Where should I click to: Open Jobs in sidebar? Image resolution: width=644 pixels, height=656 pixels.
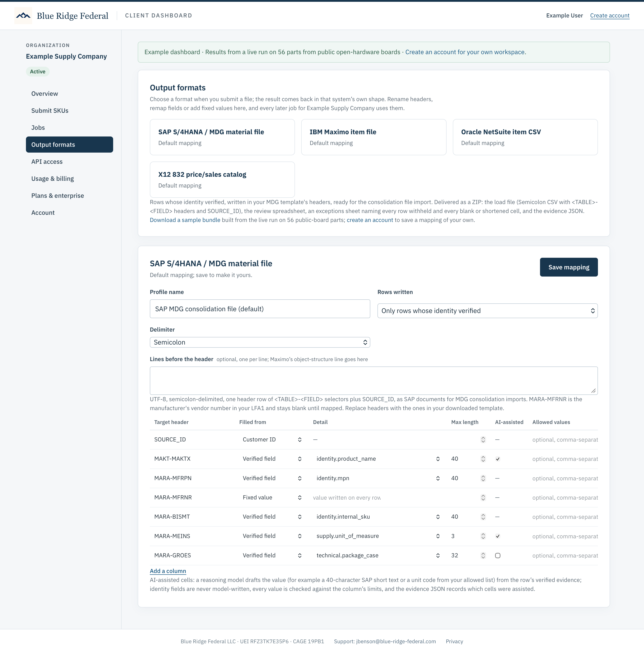click(x=69, y=128)
